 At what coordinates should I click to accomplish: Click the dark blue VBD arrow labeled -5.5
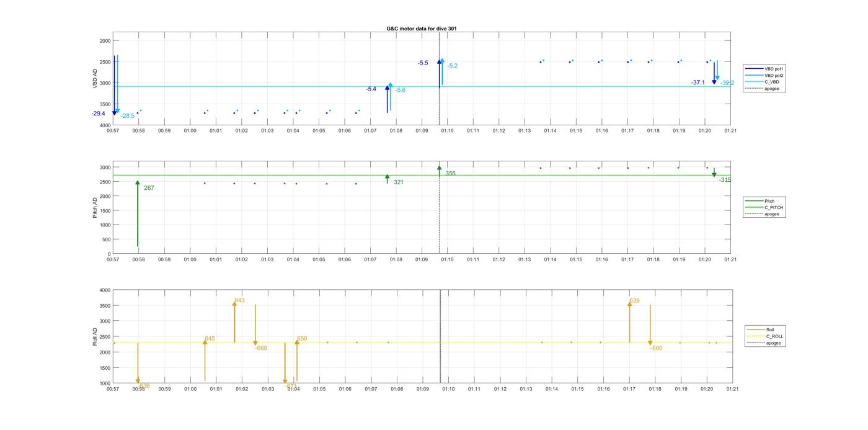click(x=439, y=73)
